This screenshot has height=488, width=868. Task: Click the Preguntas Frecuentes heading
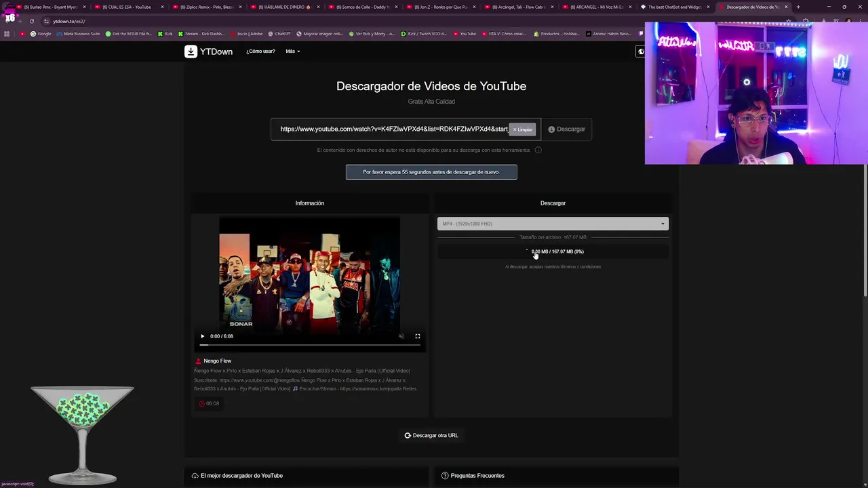coord(477,476)
